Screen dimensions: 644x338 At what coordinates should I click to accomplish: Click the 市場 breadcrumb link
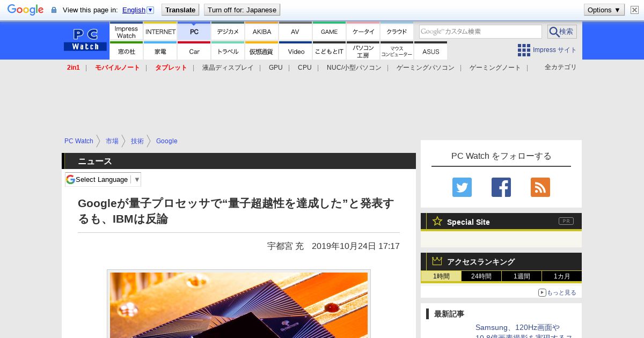[x=112, y=141]
